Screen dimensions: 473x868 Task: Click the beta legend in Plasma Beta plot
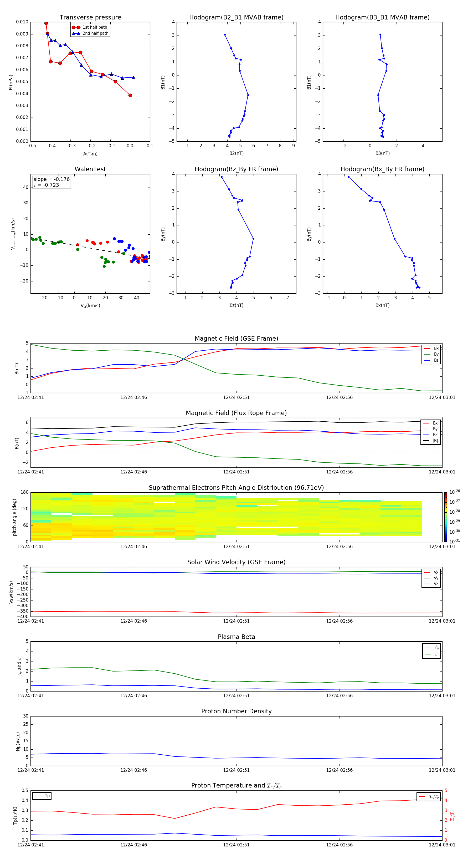click(x=431, y=651)
